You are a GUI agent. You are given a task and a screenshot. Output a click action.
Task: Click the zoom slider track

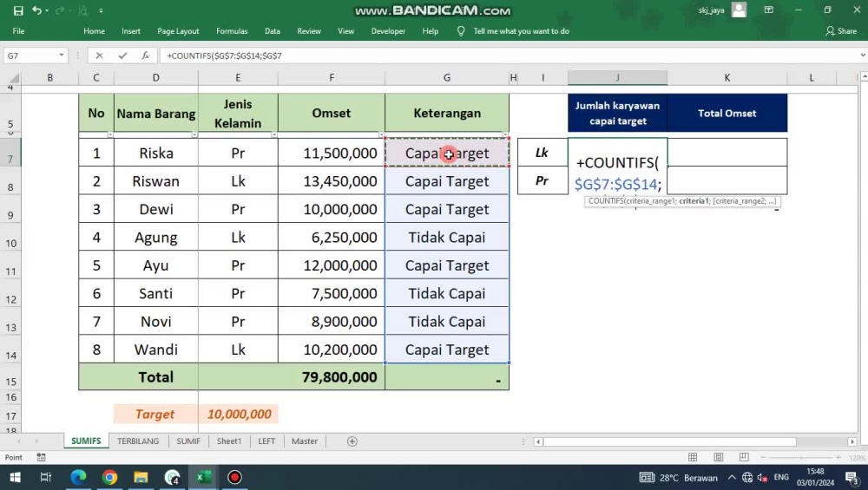point(801,457)
